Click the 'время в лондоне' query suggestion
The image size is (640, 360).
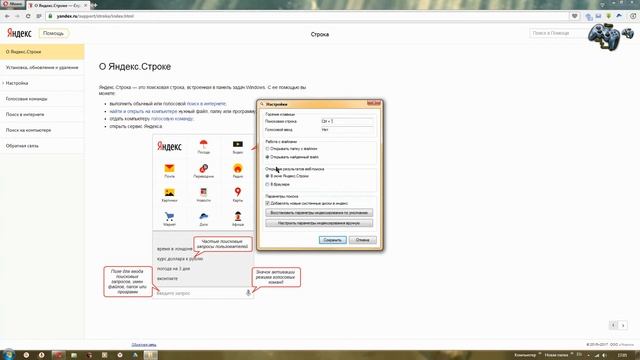point(175,249)
